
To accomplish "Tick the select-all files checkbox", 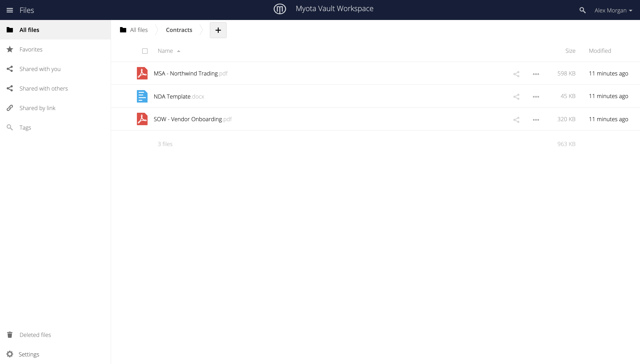I will (145, 51).
